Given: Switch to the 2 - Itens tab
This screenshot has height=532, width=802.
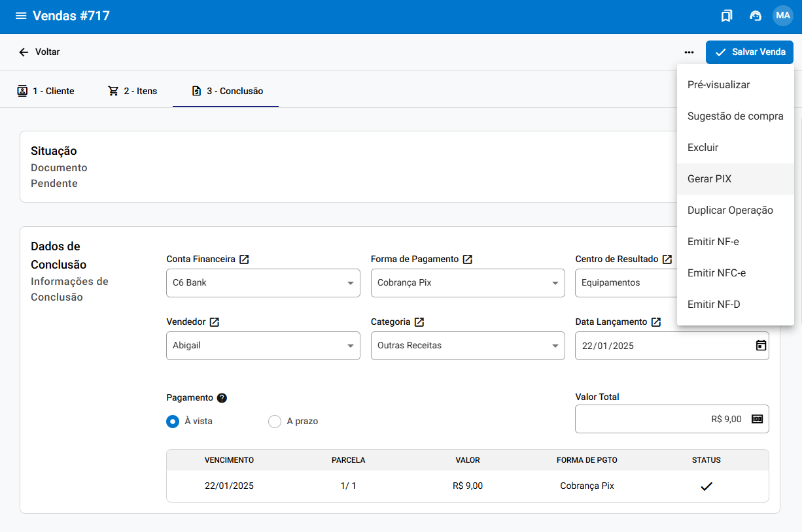Looking at the screenshot, I should pyautogui.click(x=133, y=91).
